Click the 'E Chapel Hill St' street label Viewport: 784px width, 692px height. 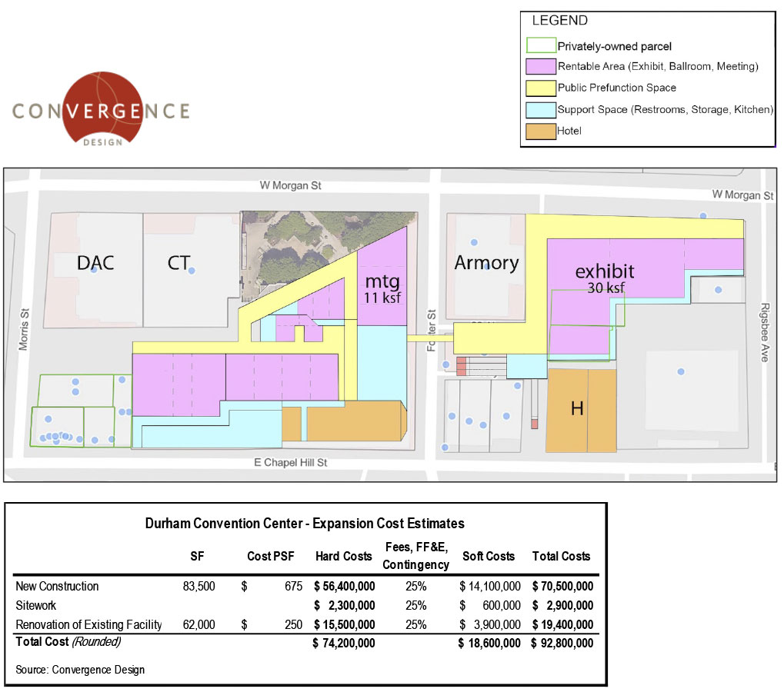click(x=291, y=463)
